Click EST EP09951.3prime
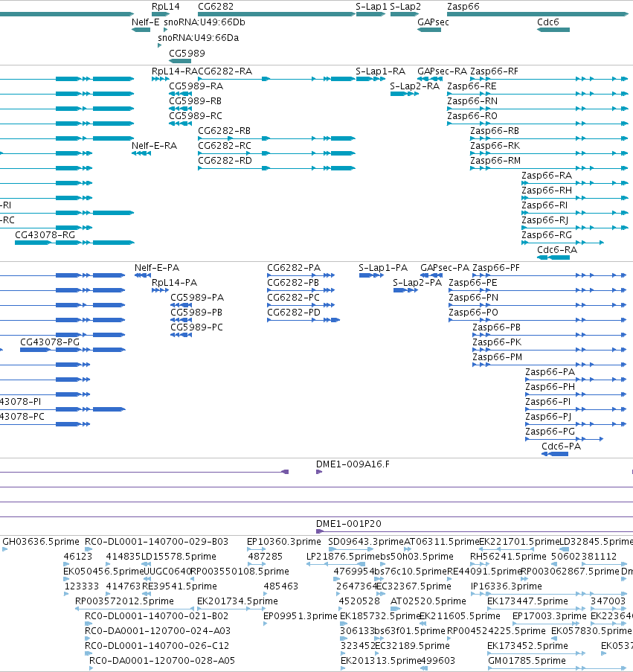This screenshot has height=672, width=633. 301,616
